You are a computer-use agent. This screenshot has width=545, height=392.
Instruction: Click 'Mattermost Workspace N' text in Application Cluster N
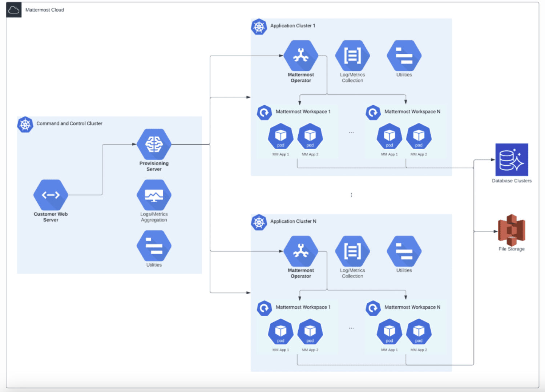pos(412,307)
